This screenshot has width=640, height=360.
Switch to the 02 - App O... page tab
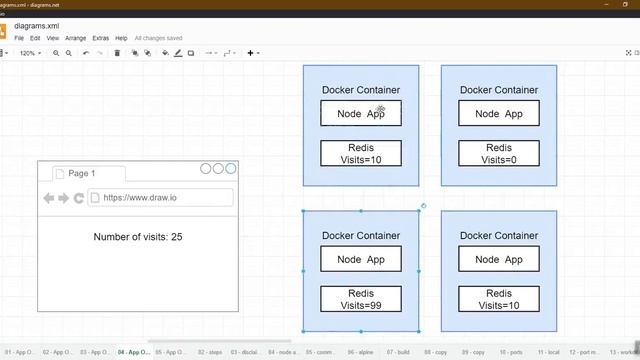(x=56, y=352)
